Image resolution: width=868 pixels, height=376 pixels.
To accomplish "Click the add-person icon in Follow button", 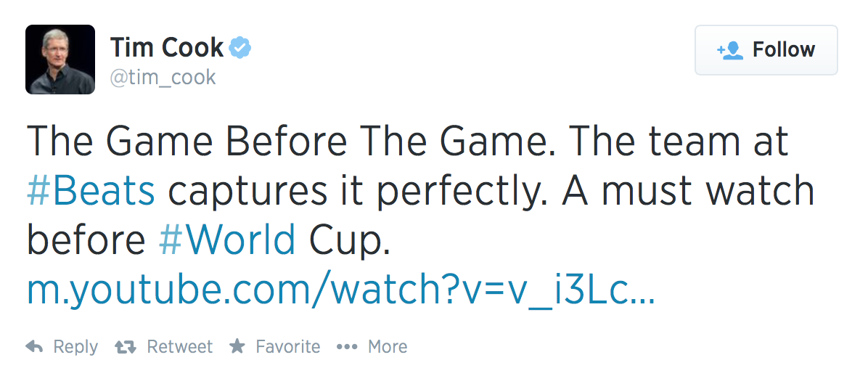I will (730, 50).
